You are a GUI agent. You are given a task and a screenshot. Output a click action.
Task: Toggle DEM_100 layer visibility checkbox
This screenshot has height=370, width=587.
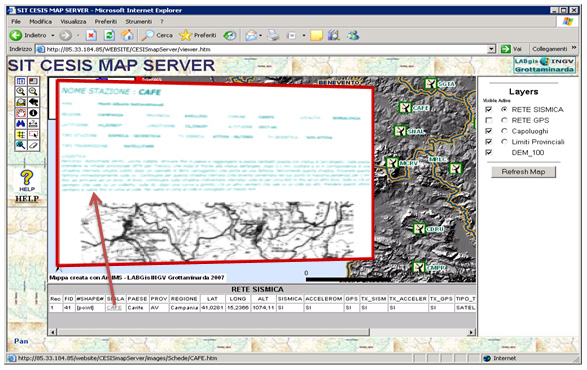(489, 152)
